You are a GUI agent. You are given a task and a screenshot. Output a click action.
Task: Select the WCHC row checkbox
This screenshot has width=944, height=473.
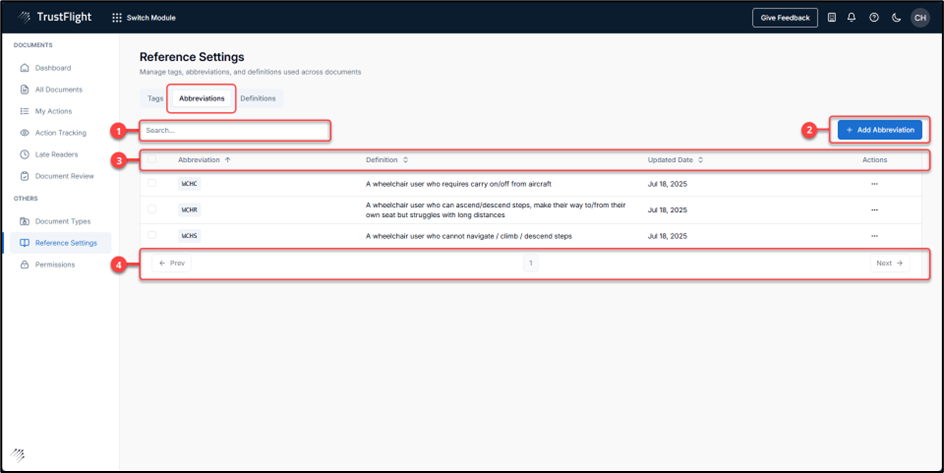pyautogui.click(x=152, y=184)
